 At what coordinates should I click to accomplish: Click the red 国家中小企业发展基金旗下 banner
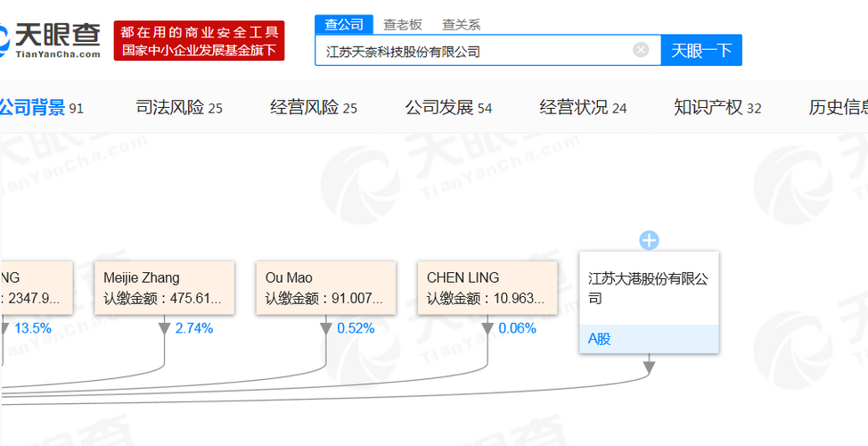tap(200, 40)
